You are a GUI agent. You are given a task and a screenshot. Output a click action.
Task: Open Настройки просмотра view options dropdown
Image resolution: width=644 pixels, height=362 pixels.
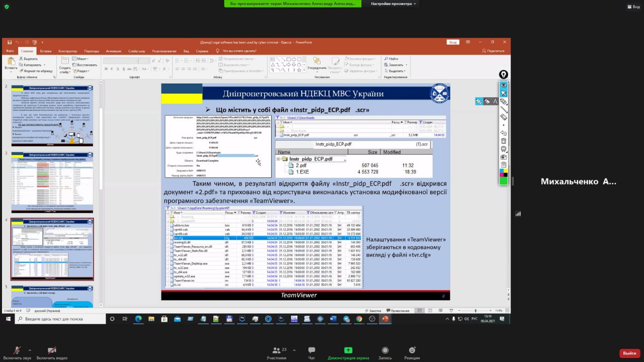click(394, 4)
